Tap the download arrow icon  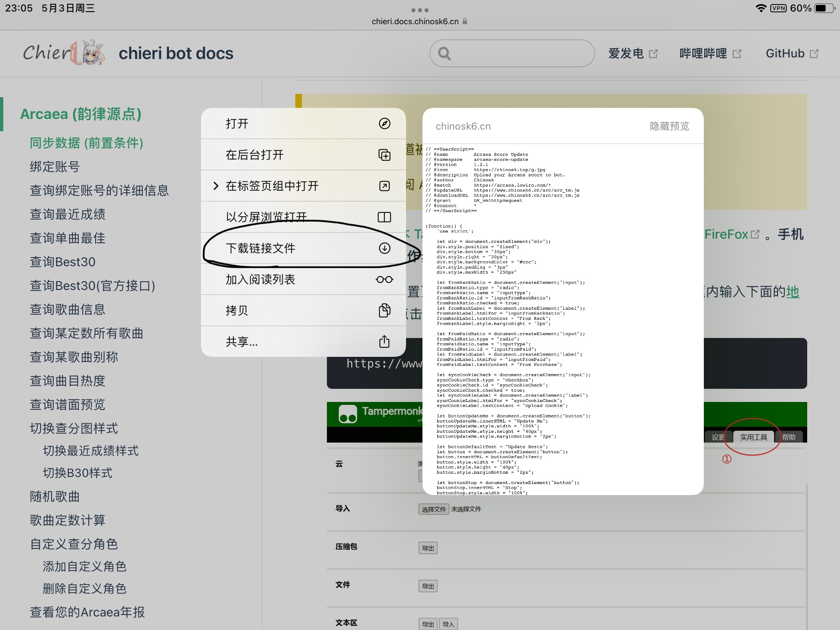pos(384,248)
